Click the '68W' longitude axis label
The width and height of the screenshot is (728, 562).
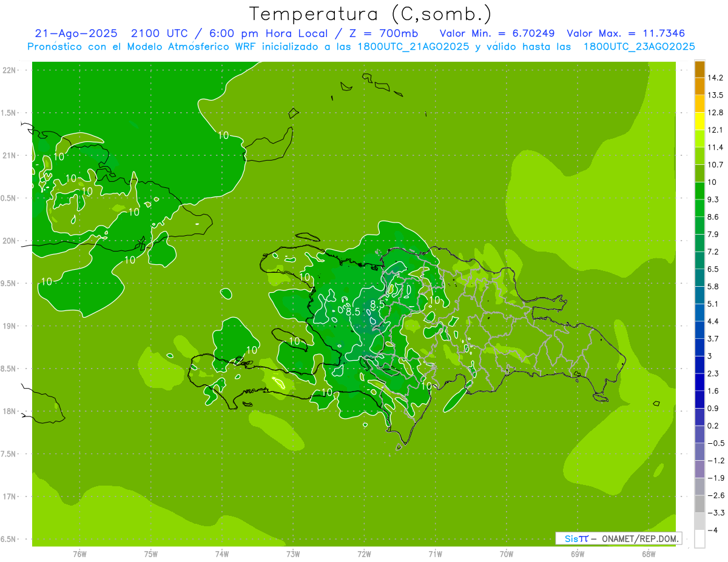(x=649, y=554)
